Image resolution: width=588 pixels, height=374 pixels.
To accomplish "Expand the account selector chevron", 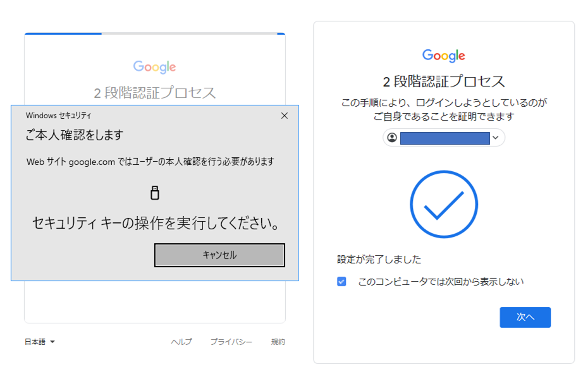I will [496, 138].
